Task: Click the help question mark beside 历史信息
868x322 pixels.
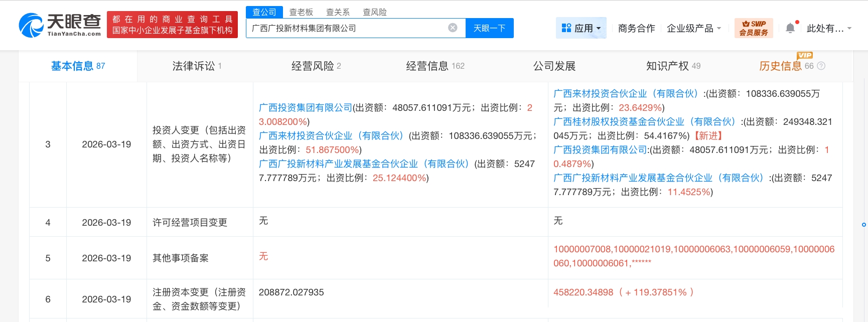Action: pos(821,66)
